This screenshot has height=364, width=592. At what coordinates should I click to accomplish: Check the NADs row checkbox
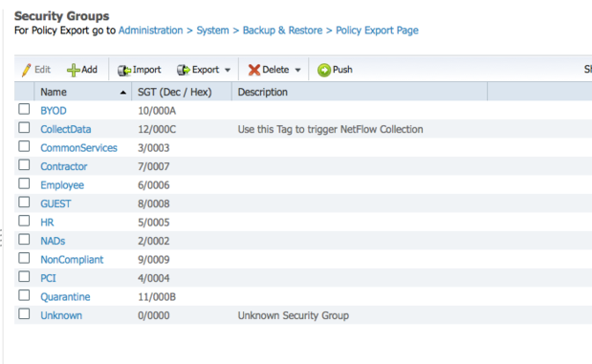coord(24,240)
